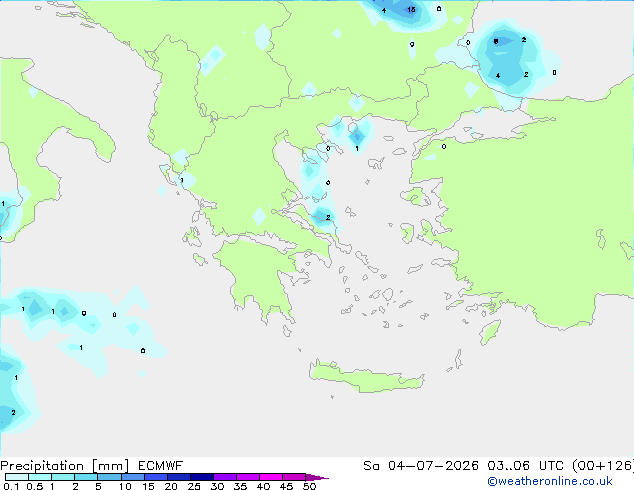Click the "20" legend scale label
Image resolution: width=634 pixels, height=490 pixels.
point(171,486)
